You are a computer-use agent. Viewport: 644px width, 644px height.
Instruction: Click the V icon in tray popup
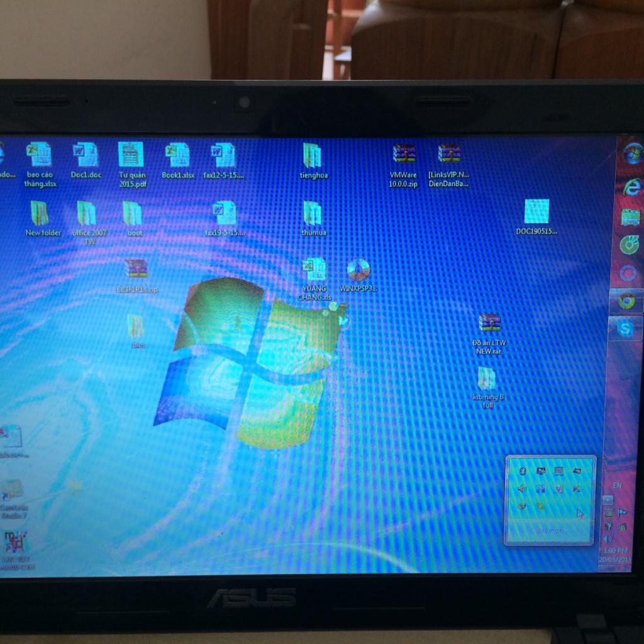point(558,489)
